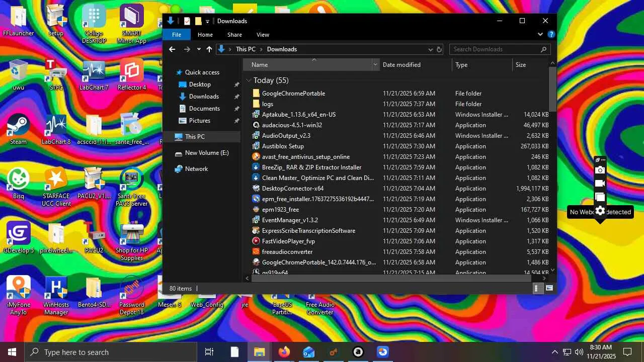The image size is (644, 362).
Task: Click the Forward arrow in File Explorer
Action: pos(187,49)
